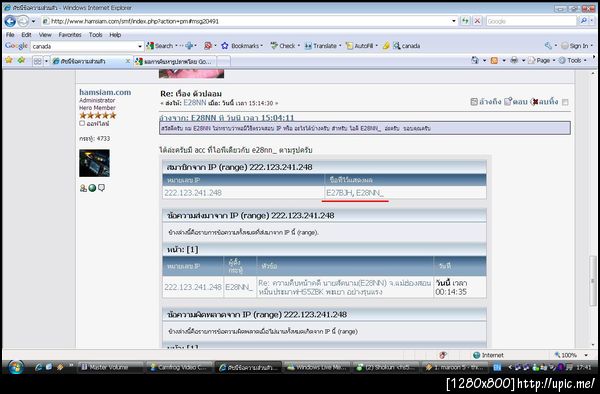
Task: Open the View menu
Action: coord(45,34)
